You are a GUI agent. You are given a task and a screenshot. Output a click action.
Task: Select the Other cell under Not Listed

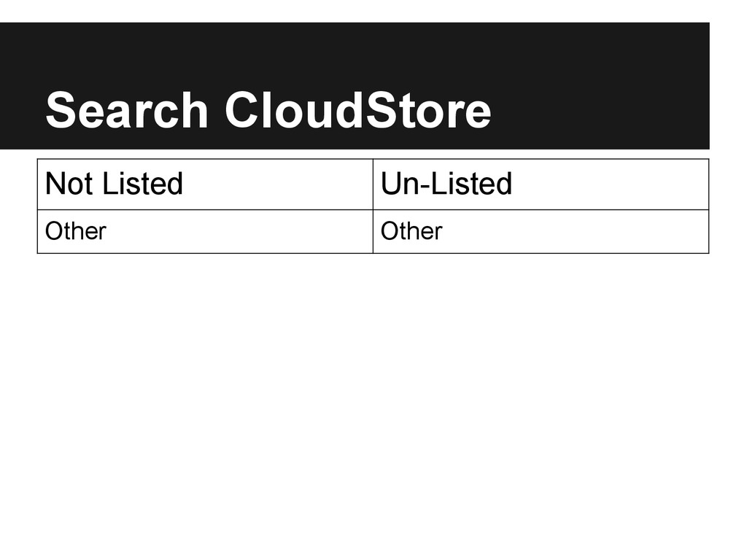coord(205,231)
